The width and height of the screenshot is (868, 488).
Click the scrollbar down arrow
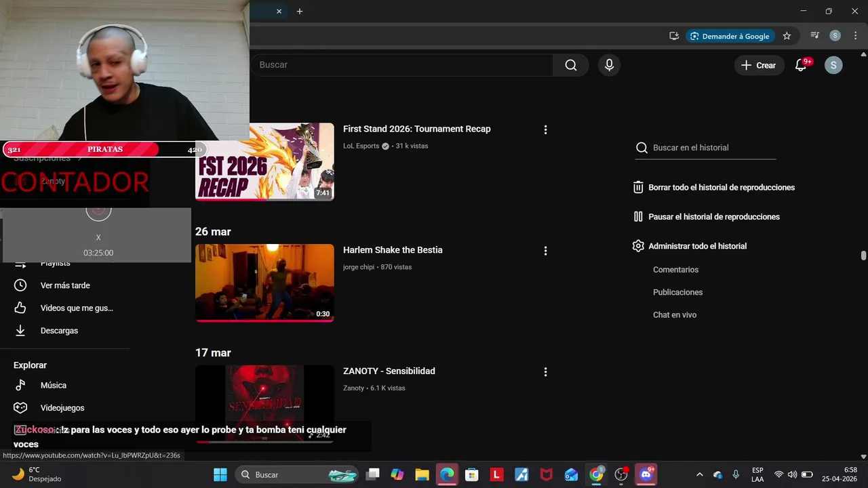click(863, 457)
